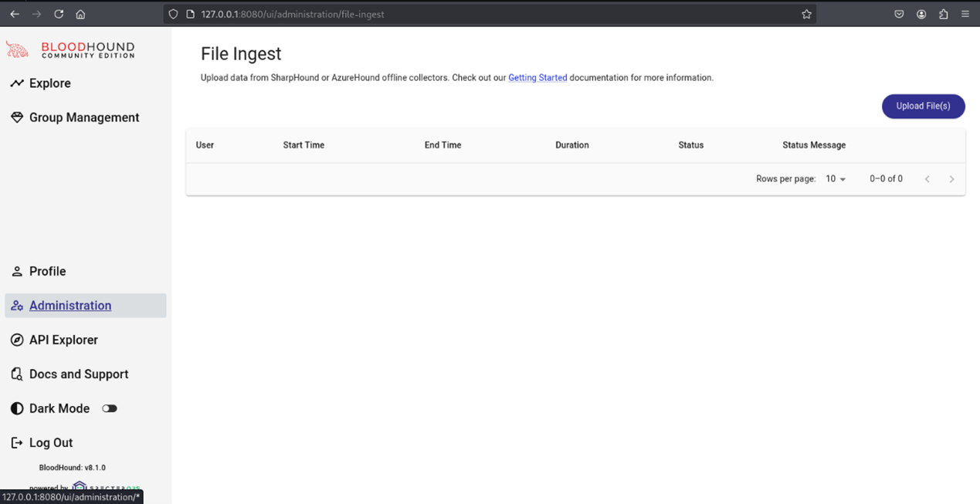Open the Explore page from sidebar
980x504 pixels.
pos(50,83)
